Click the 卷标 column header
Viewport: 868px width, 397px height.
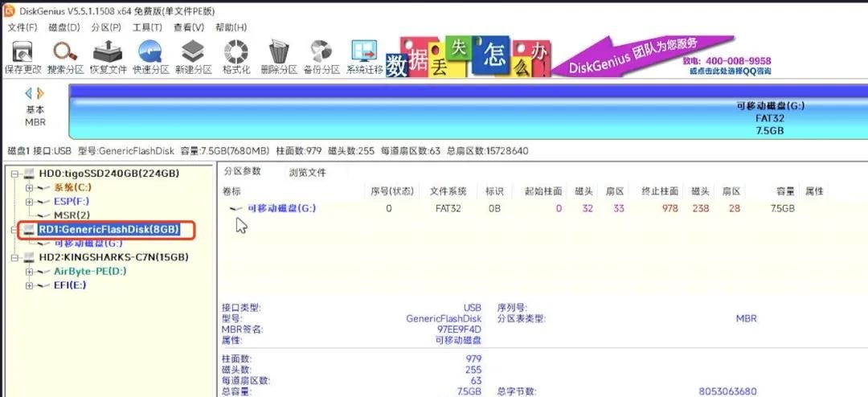[231, 191]
